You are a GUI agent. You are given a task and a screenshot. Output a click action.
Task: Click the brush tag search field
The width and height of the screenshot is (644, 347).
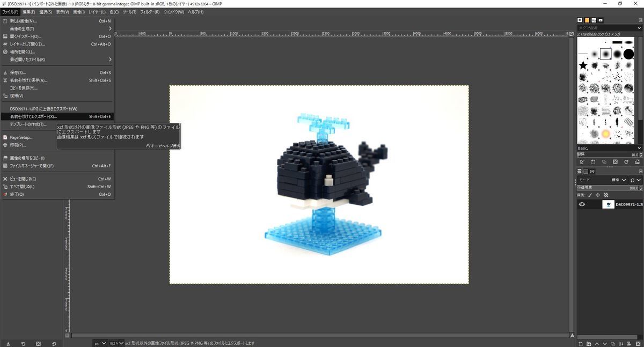point(606,27)
